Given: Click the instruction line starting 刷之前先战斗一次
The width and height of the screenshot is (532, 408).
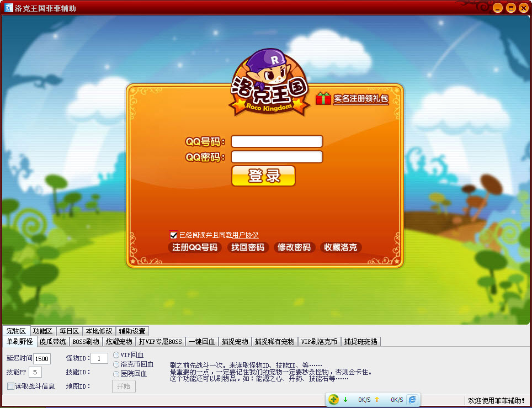Looking at the screenshot, I should pyautogui.click(x=246, y=365).
